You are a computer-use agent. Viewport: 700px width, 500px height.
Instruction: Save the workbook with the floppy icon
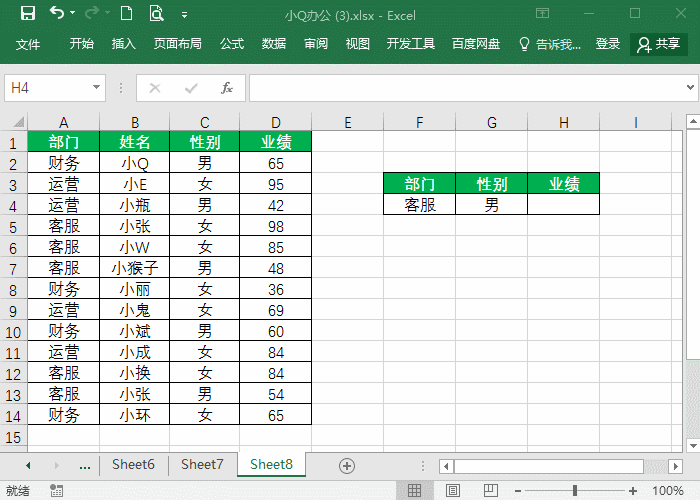[x=28, y=13]
